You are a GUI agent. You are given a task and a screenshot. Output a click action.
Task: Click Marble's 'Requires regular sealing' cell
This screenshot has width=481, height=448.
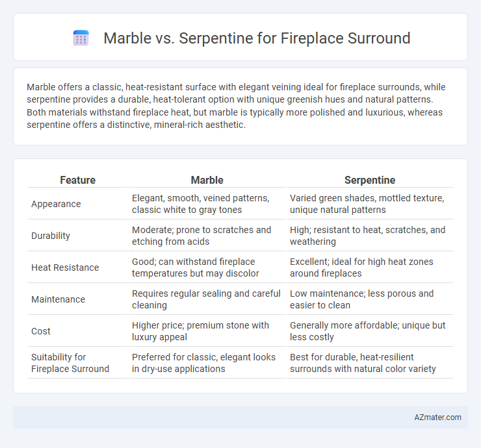coord(207,299)
